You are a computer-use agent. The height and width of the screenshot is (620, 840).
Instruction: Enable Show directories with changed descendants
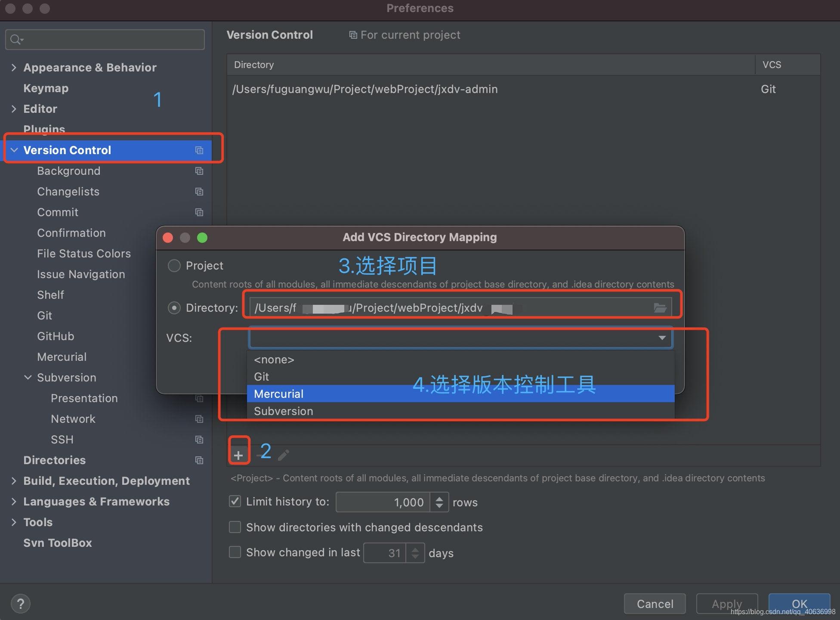click(235, 527)
